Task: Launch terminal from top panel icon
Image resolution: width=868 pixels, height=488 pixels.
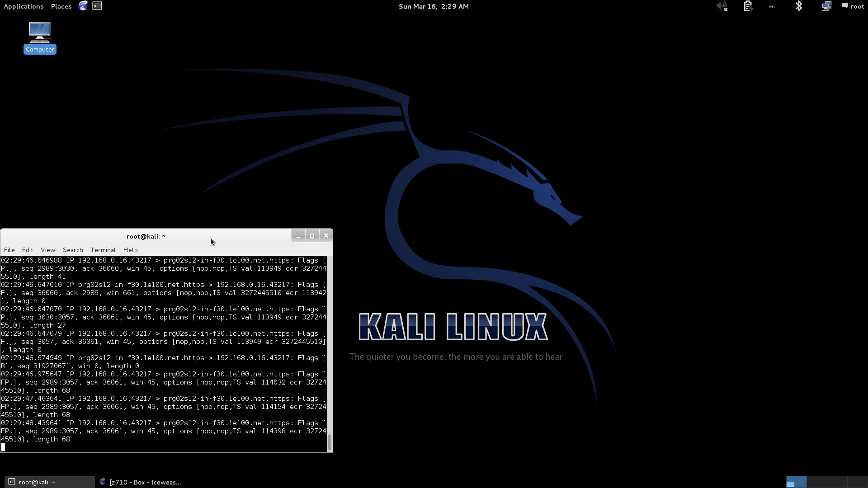Action: (x=97, y=6)
